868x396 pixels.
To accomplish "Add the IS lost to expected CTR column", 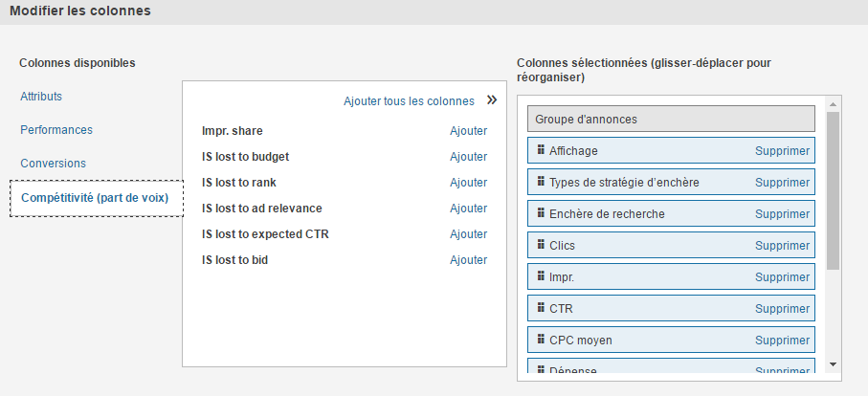I will coord(468,234).
